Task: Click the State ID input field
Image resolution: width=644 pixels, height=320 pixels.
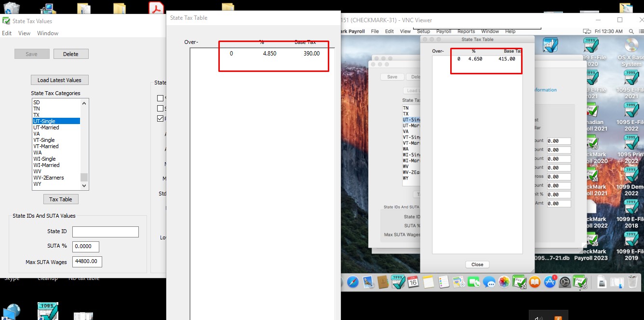Action: 106,232
